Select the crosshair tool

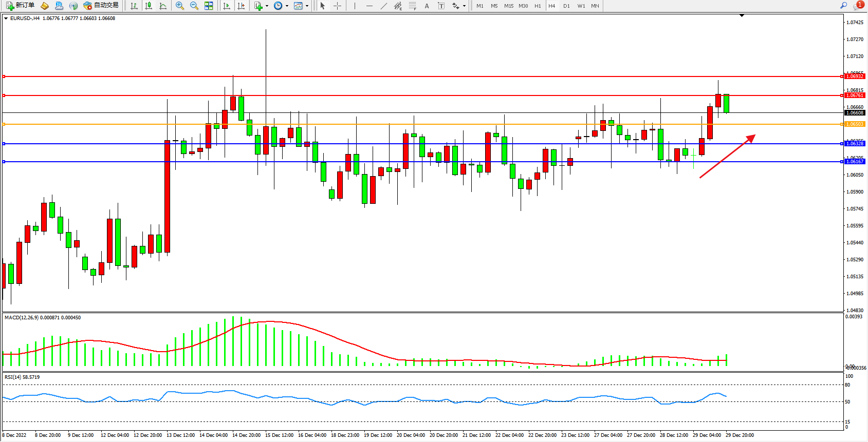(x=337, y=6)
